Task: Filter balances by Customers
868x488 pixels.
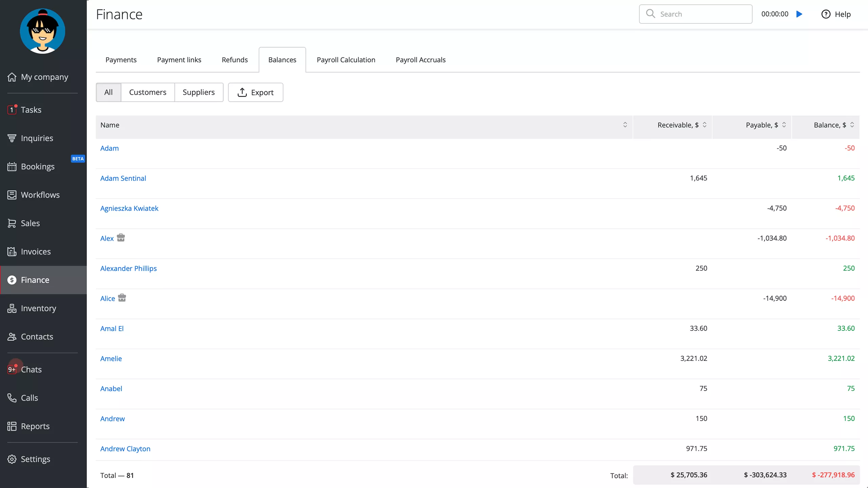Action: (x=147, y=92)
